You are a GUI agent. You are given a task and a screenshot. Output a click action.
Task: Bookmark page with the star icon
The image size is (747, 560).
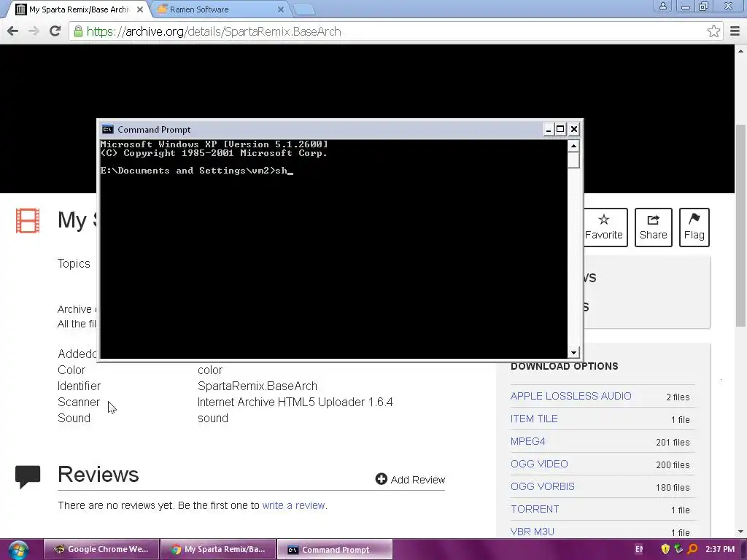[x=713, y=31]
